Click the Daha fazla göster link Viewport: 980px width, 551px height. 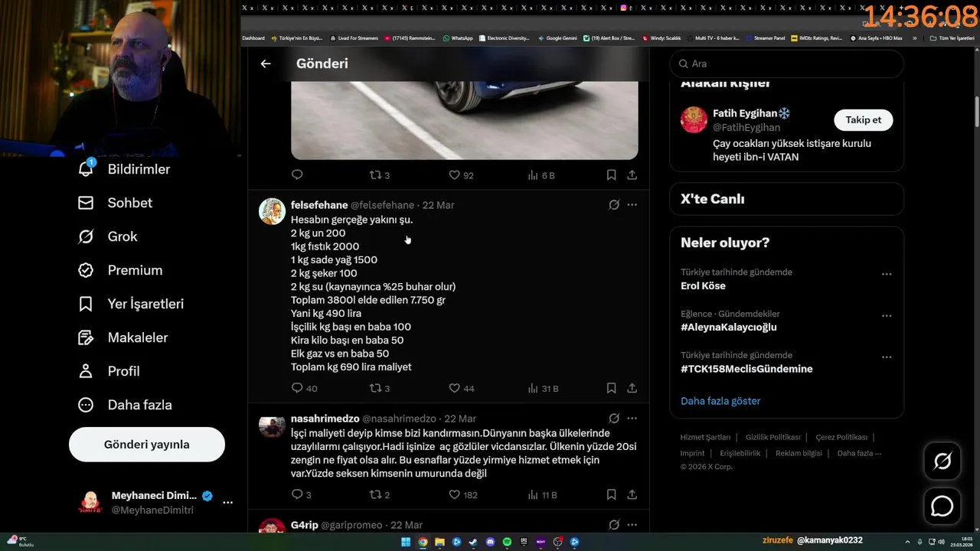pyautogui.click(x=720, y=401)
